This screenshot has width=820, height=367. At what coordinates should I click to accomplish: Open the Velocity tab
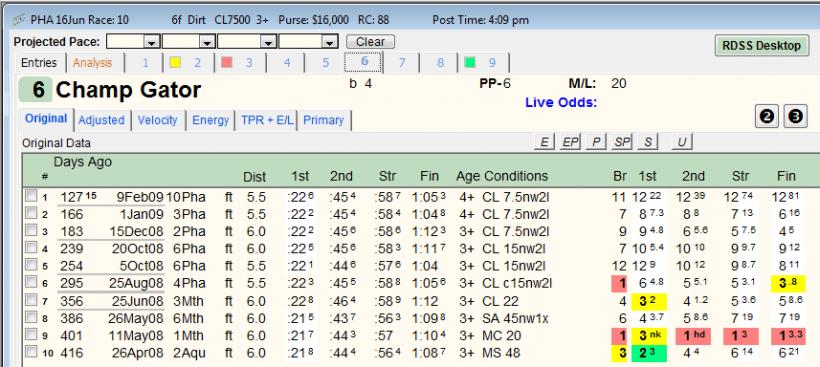click(x=157, y=120)
